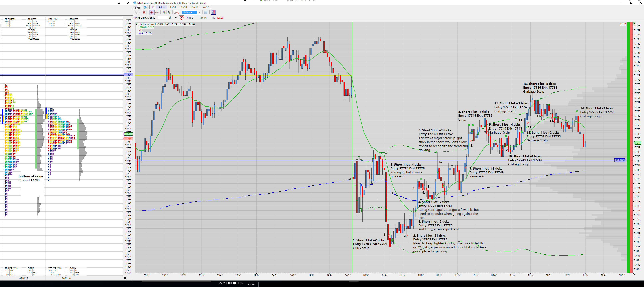Click the chart resize corner grip icon

[634, 274]
